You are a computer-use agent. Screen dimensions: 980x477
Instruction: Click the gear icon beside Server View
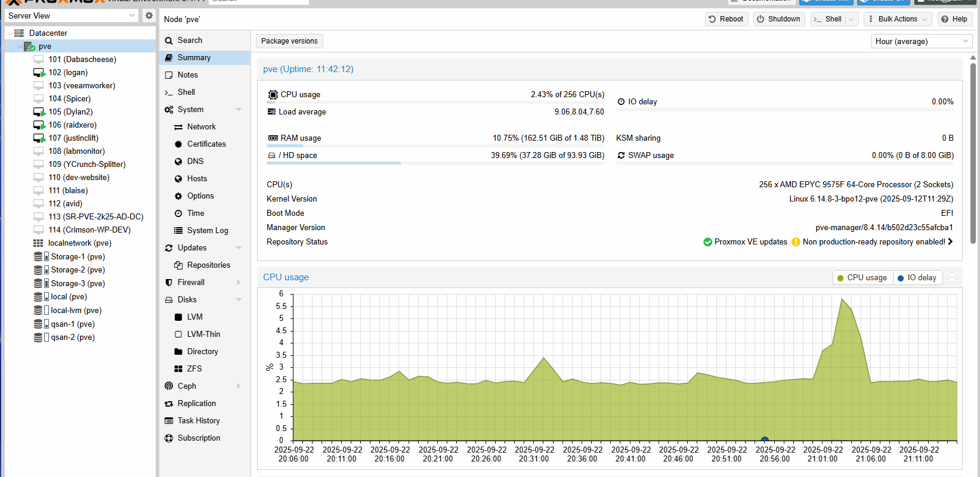[149, 16]
